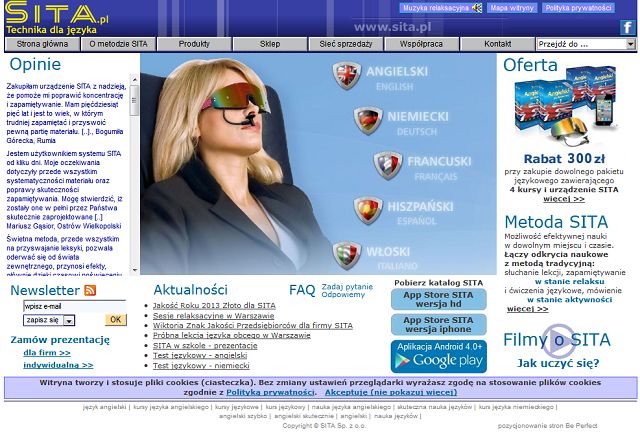
Task: Open App Store SITA wersja hd
Action: (439, 300)
